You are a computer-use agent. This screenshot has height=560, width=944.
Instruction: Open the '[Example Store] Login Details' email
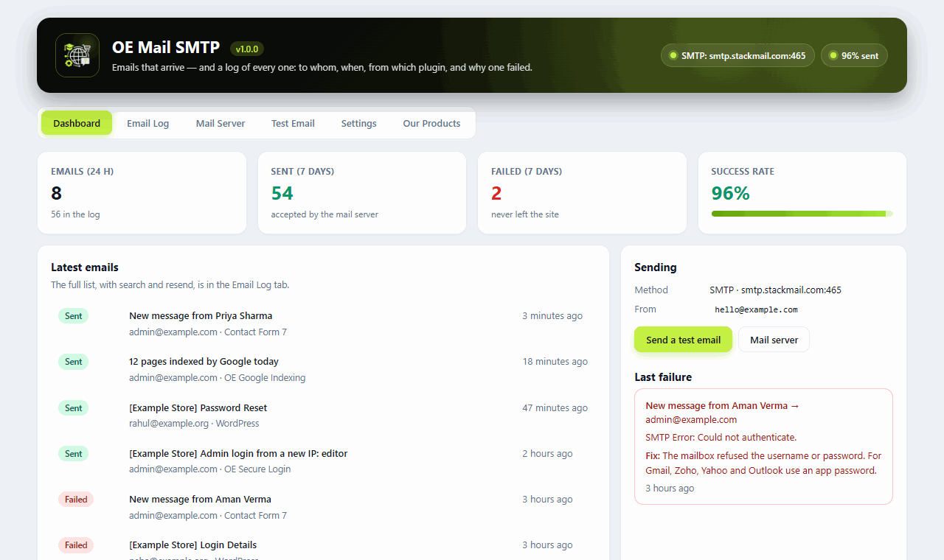point(192,545)
